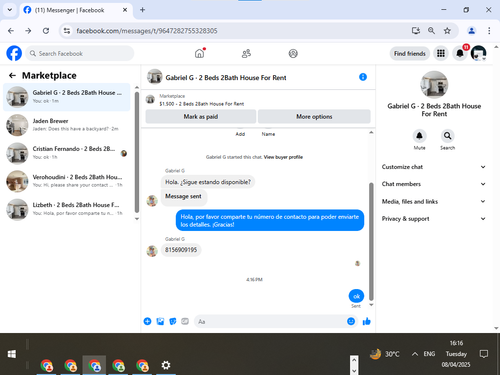Open Gabriel G profile photo in right panel

(434, 85)
